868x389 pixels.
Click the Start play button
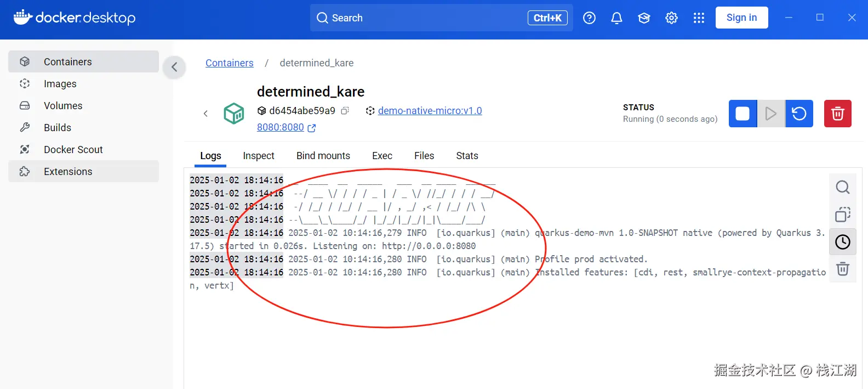point(771,114)
